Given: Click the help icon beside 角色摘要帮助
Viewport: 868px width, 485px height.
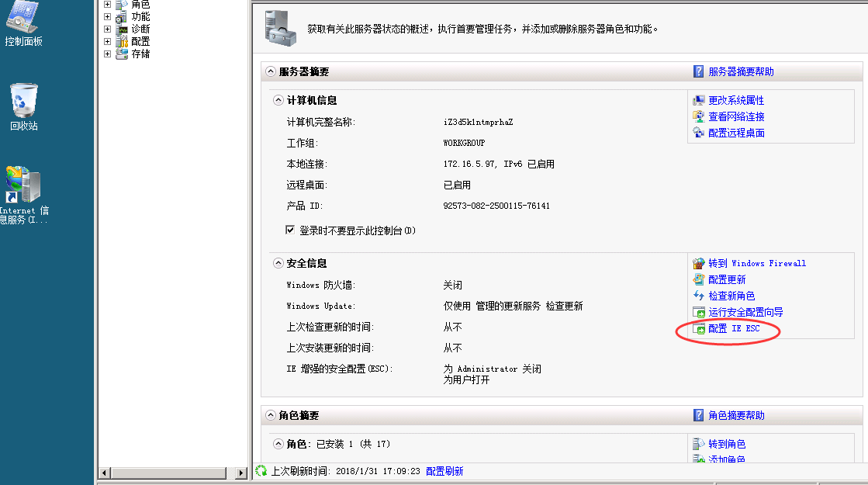Looking at the screenshot, I should coord(697,415).
